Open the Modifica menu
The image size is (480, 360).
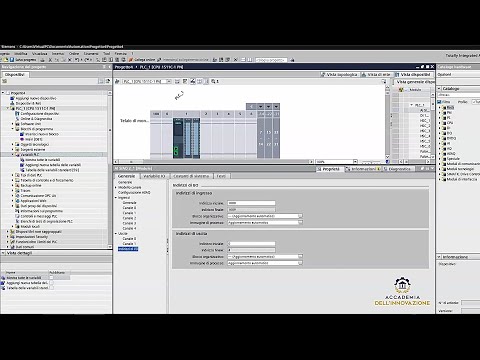(21, 53)
